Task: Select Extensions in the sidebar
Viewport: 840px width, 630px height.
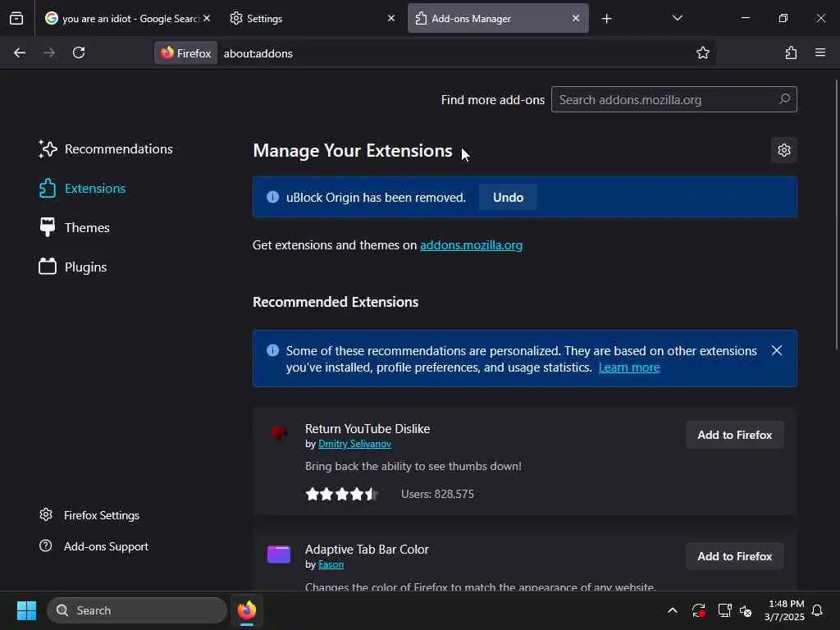Action: (x=83, y=188)
